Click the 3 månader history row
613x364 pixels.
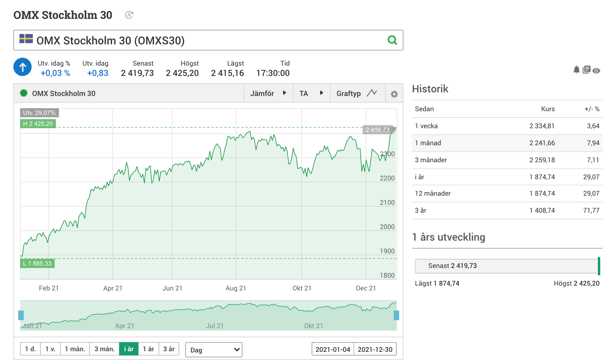507,160
